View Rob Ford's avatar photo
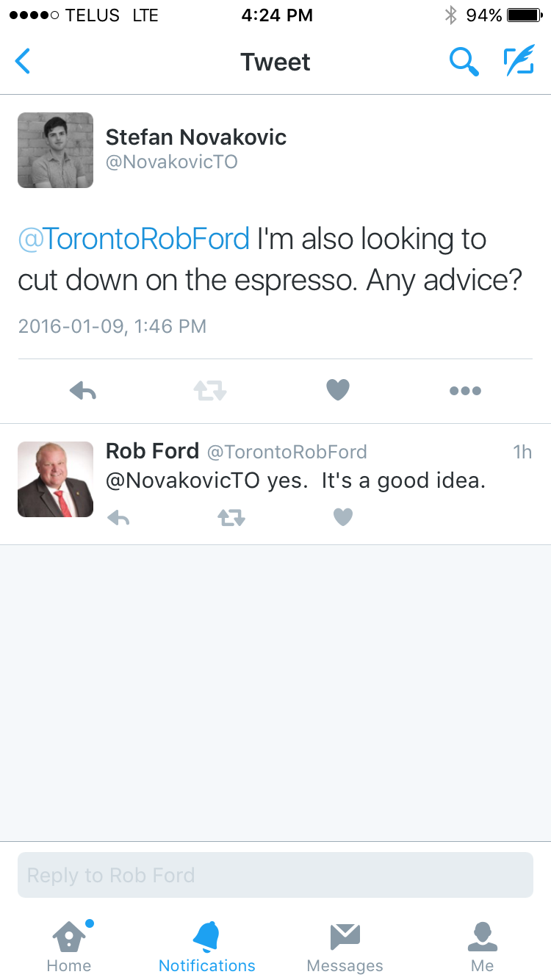 pos(55,479)
